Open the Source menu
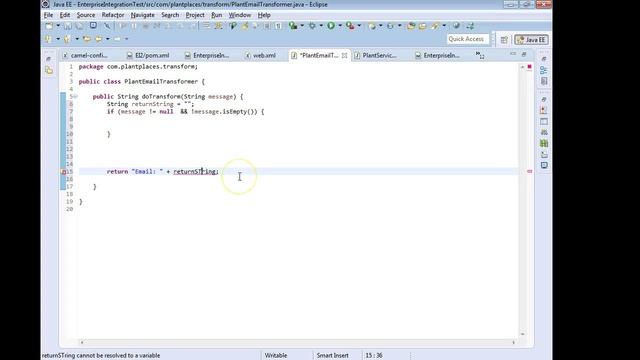640x360 pixels. [86, 15]
